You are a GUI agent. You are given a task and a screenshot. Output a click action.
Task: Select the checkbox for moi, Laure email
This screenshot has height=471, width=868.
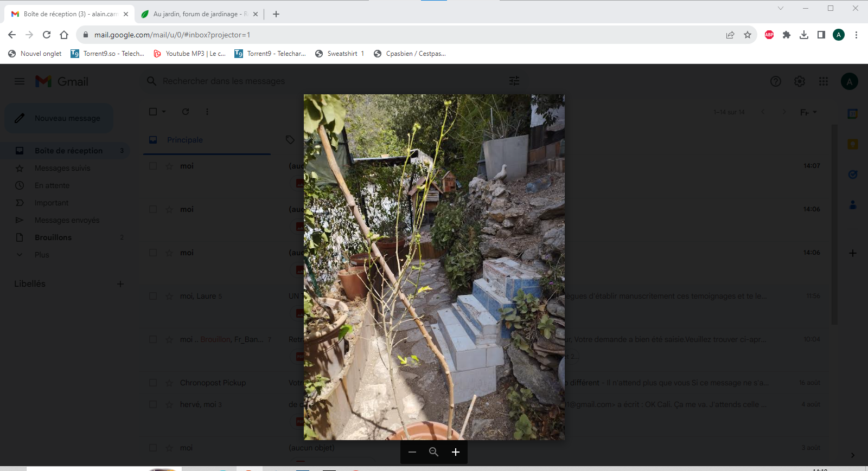coord(153,296)
